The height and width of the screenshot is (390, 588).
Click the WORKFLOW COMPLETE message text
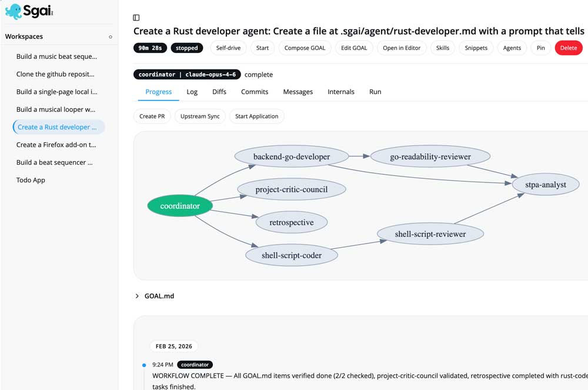370,381
